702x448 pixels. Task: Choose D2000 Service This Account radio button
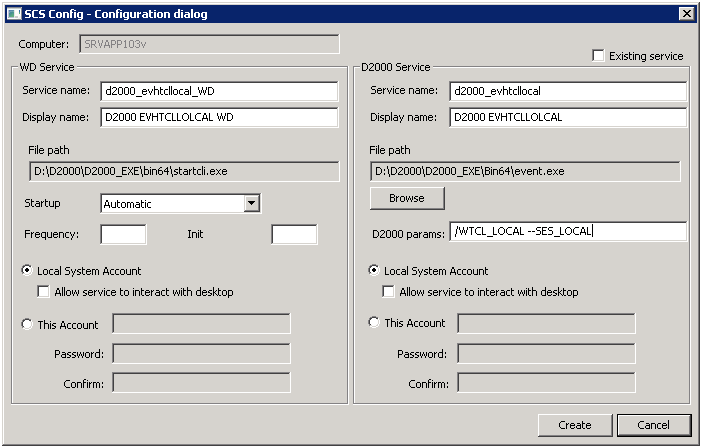[374, 323]
